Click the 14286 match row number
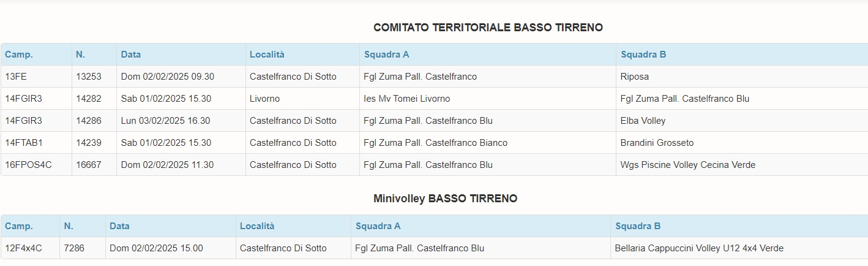Image resolution: width=868 pixels, height=266 pixels. (x=89, y=121)
